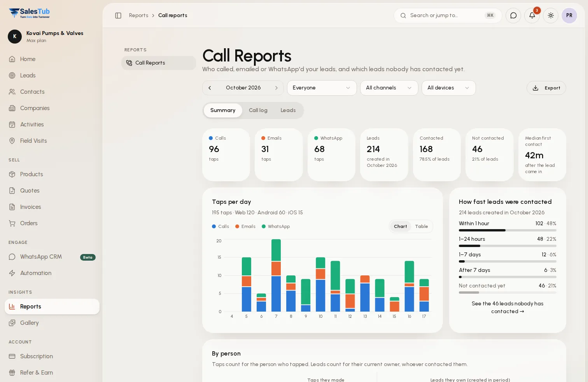Image resolution: width=588 pixels, height=382 pixels.
Task: Click the blue Calls card dot
Action: [211, 138]
